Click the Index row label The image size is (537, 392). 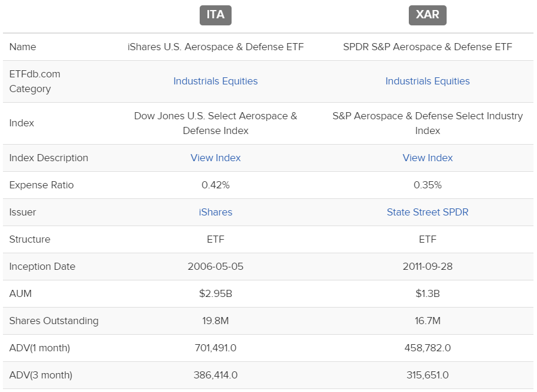tap(22, 123)
